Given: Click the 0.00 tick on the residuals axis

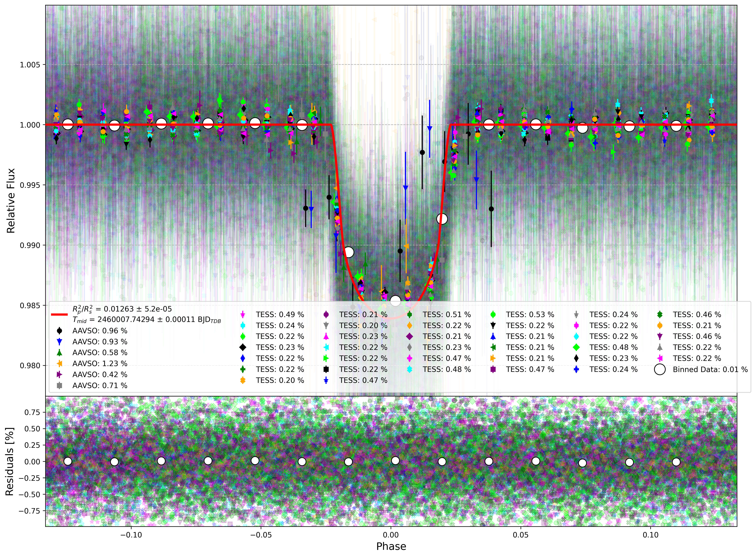Looking at the screenshot, I should click(32, 462).
